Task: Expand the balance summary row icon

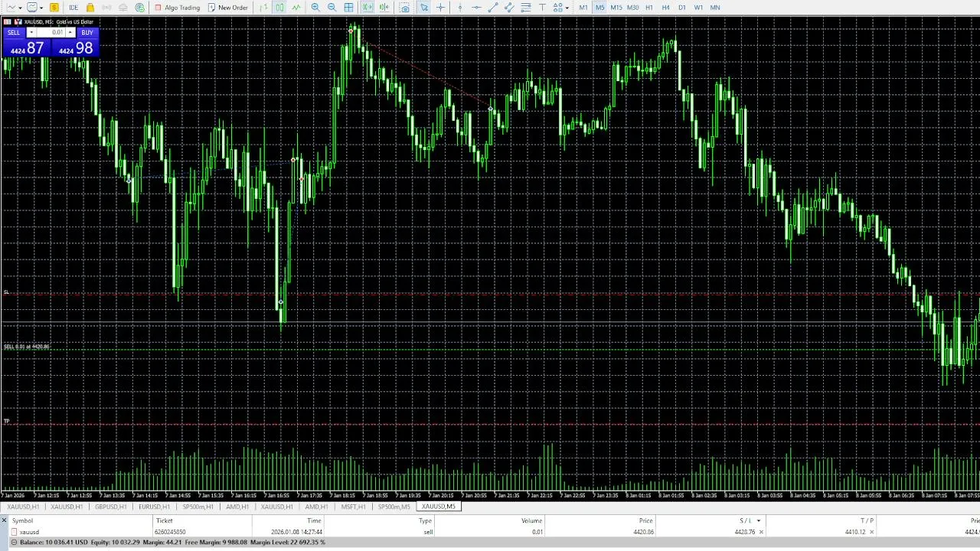Action: (x=14, y=542)
